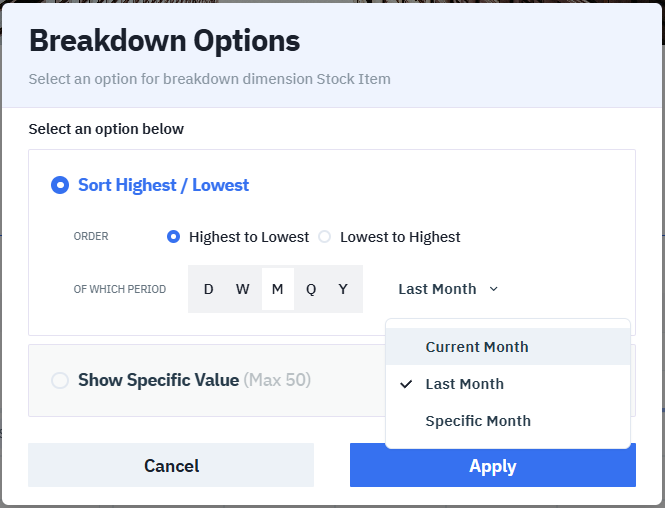Click the Last Month dropdown text field

(437, 289)
